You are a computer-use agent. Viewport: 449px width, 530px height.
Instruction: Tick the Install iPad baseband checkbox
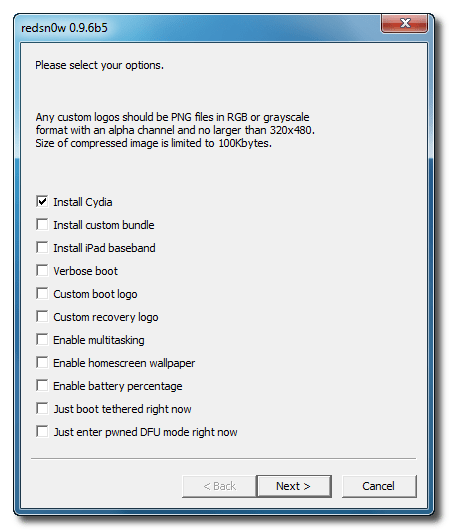[42, 247]
